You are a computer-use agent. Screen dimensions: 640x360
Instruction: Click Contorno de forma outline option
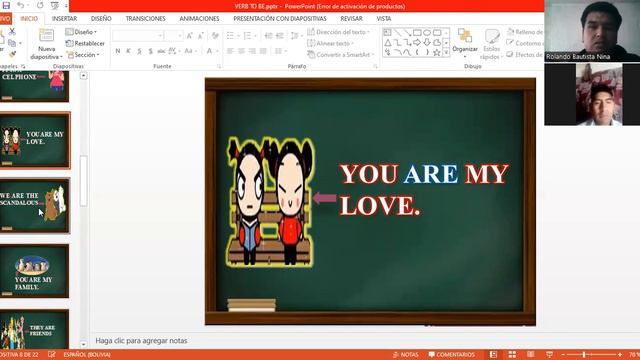pyautogui.click(x=524, y=43)
